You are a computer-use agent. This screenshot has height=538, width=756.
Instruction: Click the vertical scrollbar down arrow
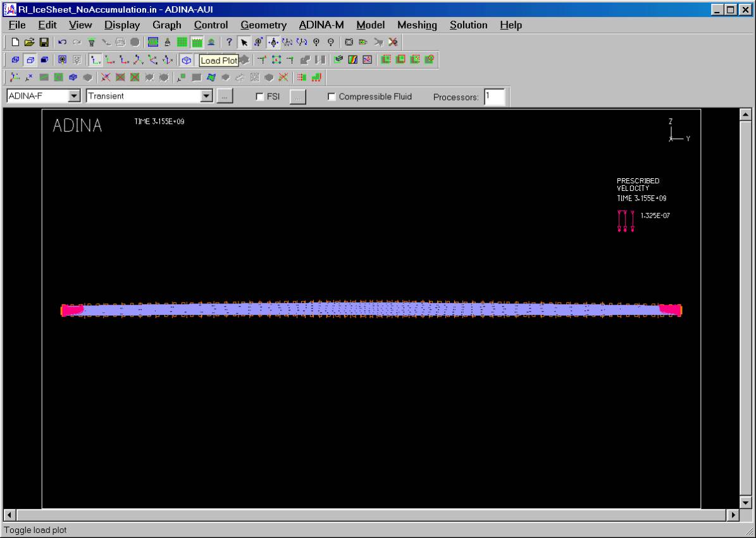coord(745,503)
